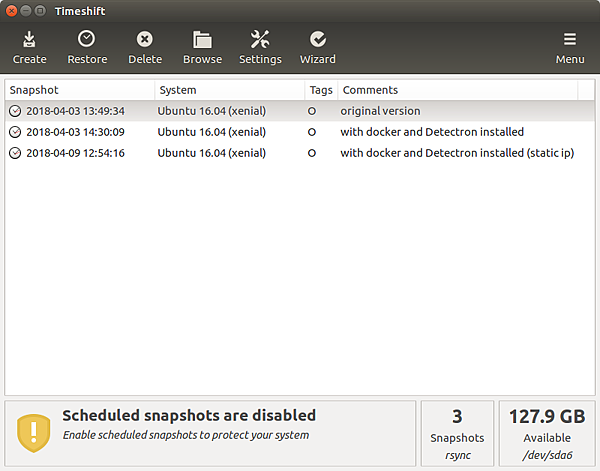The image size is (600, 471).
Task: Browse the snapshot files
Action: pyautogui.click(x=202, y=48)
